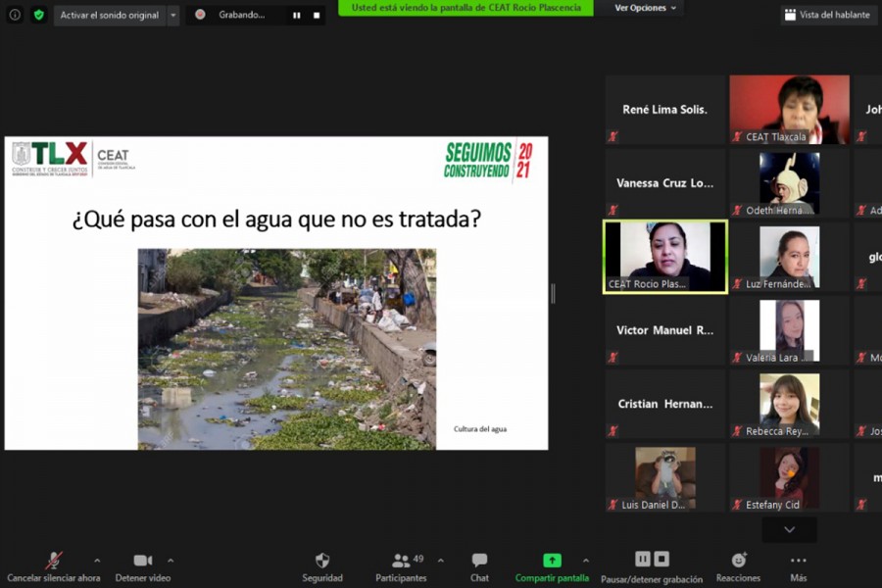Open the Más options menu
The height and width of the screenshot is (588, 882).
(798, 567)
